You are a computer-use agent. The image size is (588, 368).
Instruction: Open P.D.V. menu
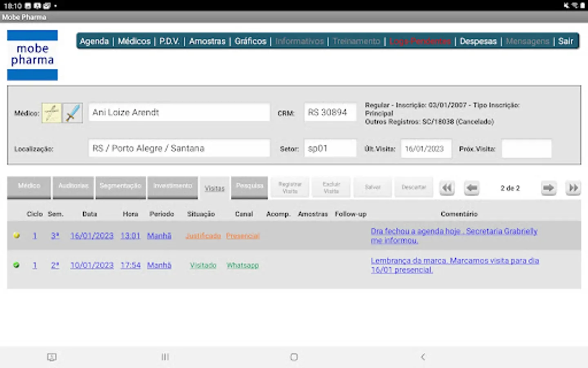(x=169, y=41)
